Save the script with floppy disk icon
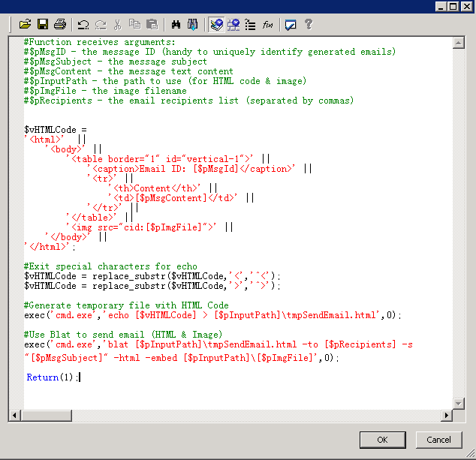The height and width of the screenshot is (460, 476). coord(43,25)
